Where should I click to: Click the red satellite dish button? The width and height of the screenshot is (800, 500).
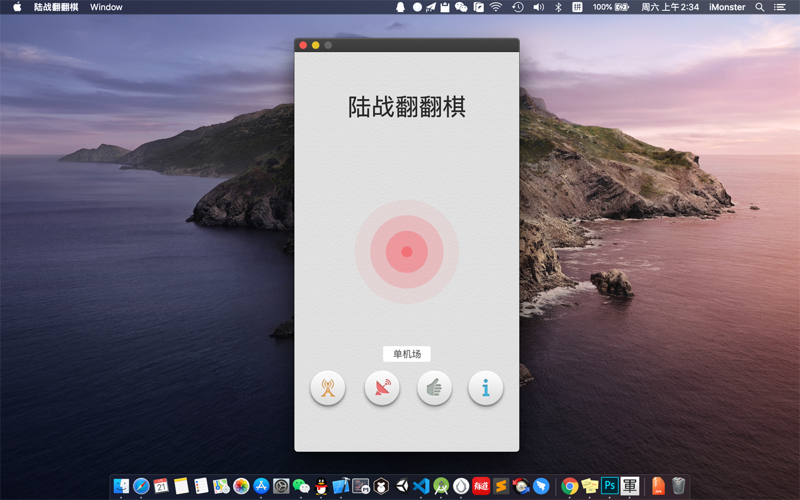382,388
